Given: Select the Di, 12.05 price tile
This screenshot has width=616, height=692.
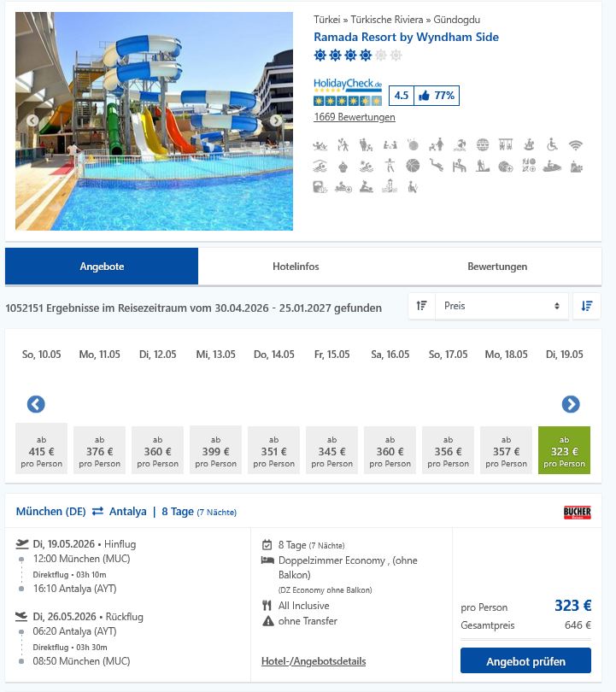Looking at the screenshot, I should (157, 450).
